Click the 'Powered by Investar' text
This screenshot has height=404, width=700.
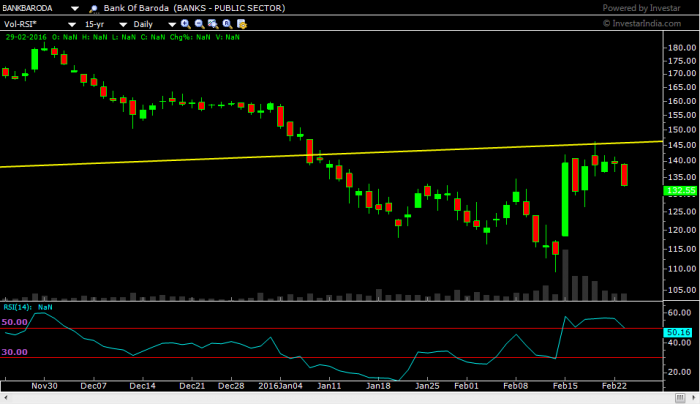tap(641, 8)
